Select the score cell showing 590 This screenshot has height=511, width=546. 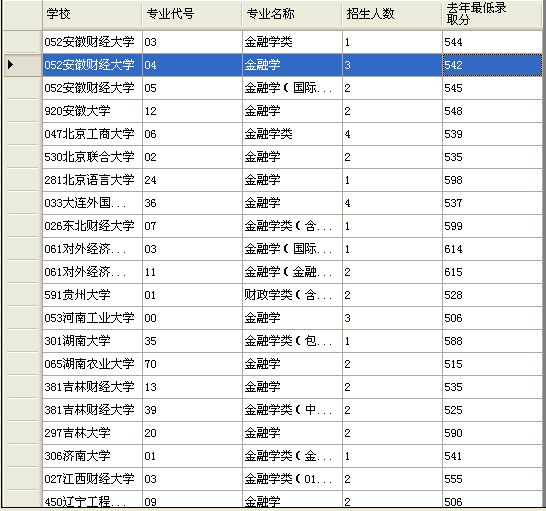click(x=492, y=433)
